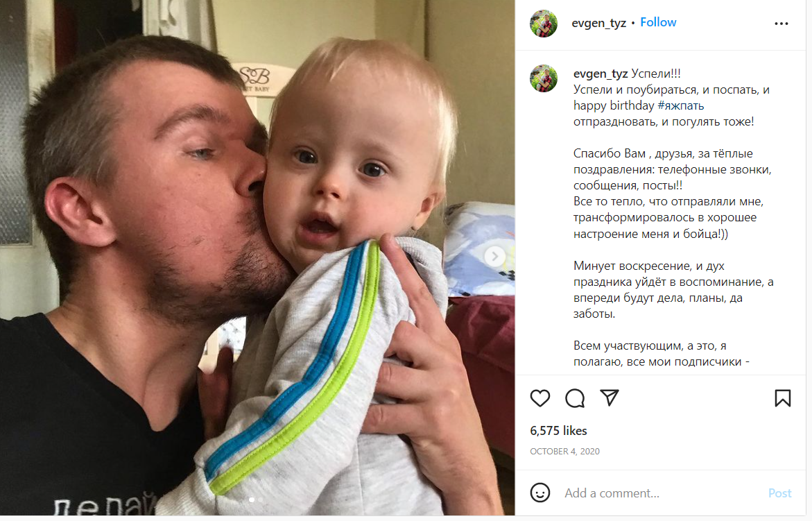Select the second carousel dot indicator
This screenshot has height=521, width=812.
(260, 499)
